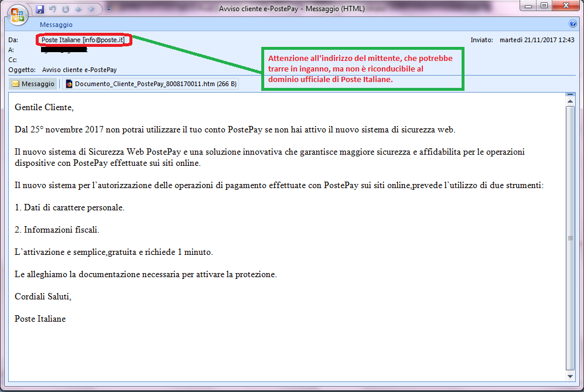Click the vertical scrollbar thumb of message

coord(570,238)
